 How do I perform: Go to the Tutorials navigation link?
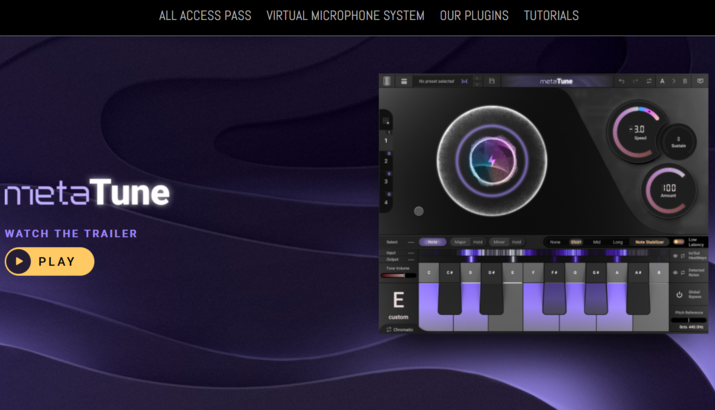[x=551, y=16]
